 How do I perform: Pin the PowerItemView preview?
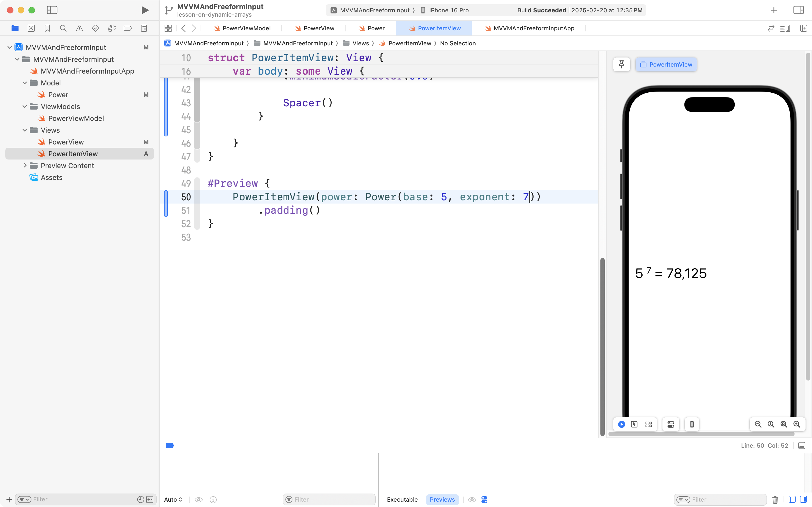(x=621, y=64)
